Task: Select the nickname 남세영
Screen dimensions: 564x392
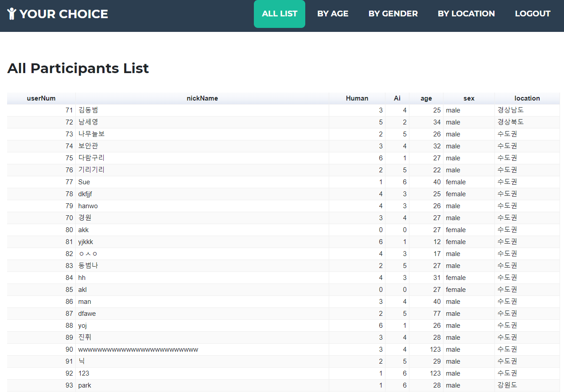Action: tap(88, 122)
